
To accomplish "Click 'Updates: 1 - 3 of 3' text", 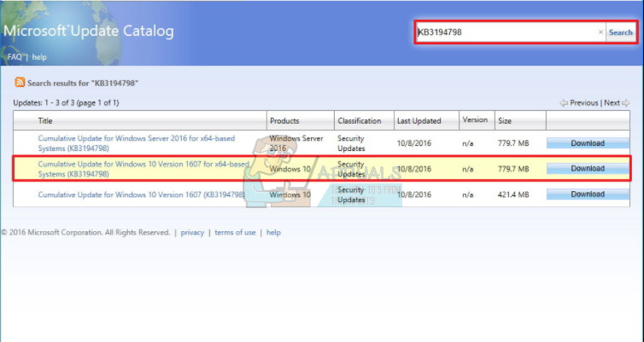I will click(66, 103).
